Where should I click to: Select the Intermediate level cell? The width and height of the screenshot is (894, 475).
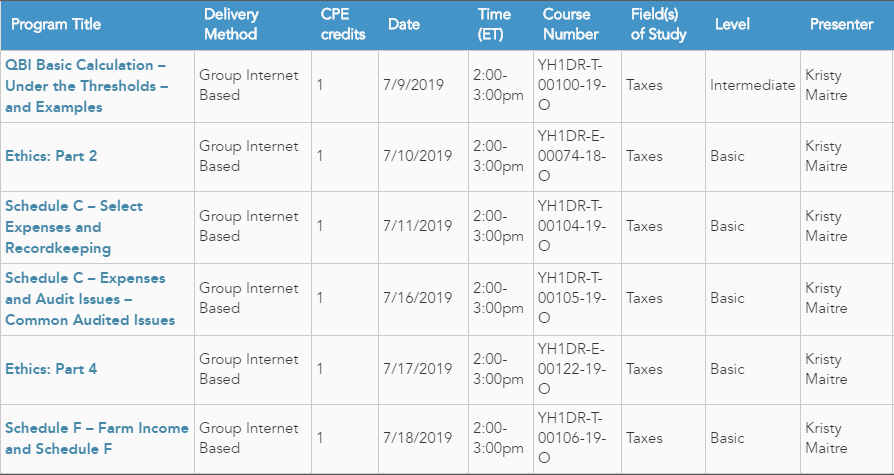(753, 86)
